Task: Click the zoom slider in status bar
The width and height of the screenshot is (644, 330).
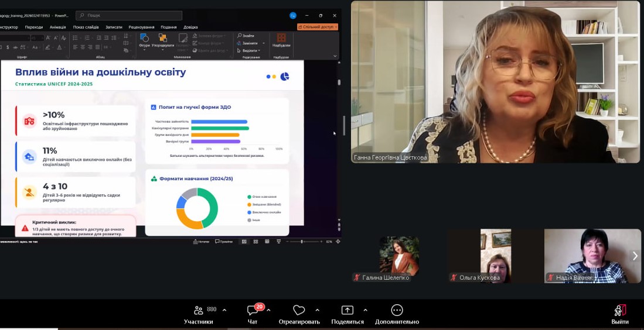Action: [x=302, y=241]
